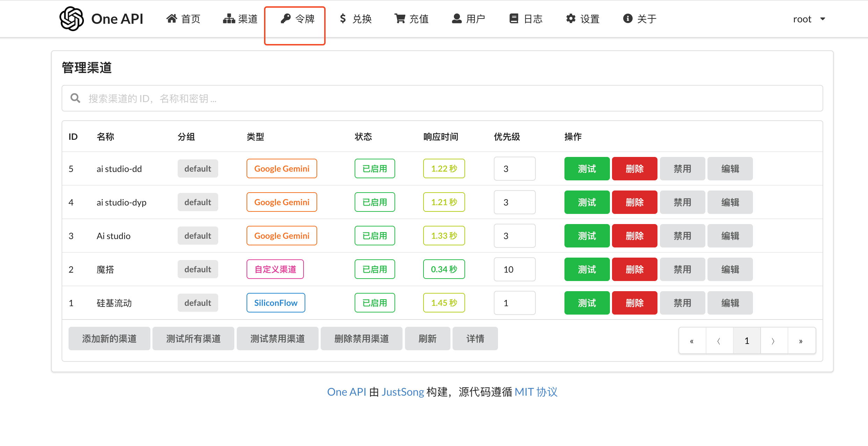Open top-up via shopping cart icon
Image resolution: width=868 pixels, height=446 pixels.
[x=400, y=19]
